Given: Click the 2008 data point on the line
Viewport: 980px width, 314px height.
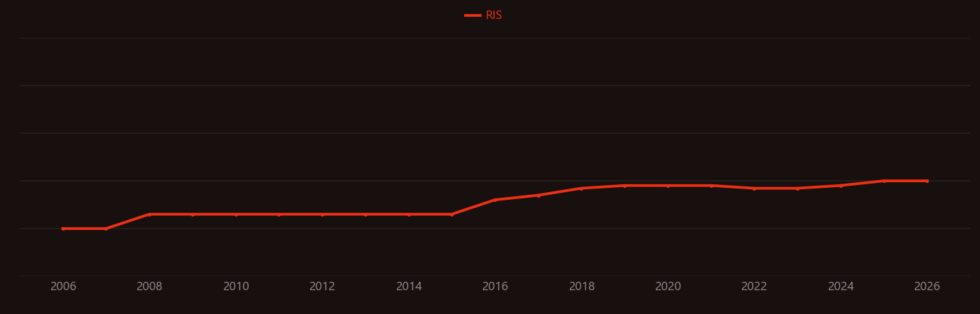Looking at the screenshot, I should 149,214.
